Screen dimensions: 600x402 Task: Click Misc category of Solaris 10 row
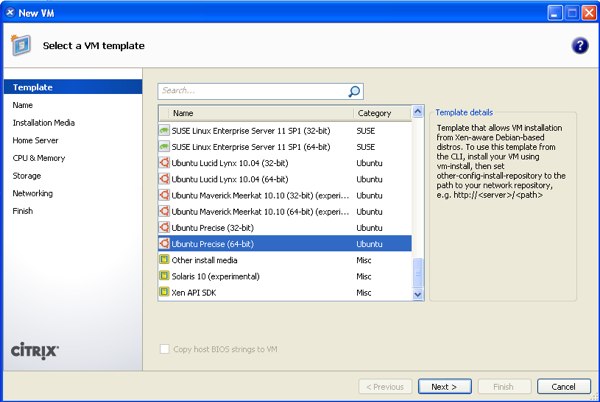coord(364,276)
